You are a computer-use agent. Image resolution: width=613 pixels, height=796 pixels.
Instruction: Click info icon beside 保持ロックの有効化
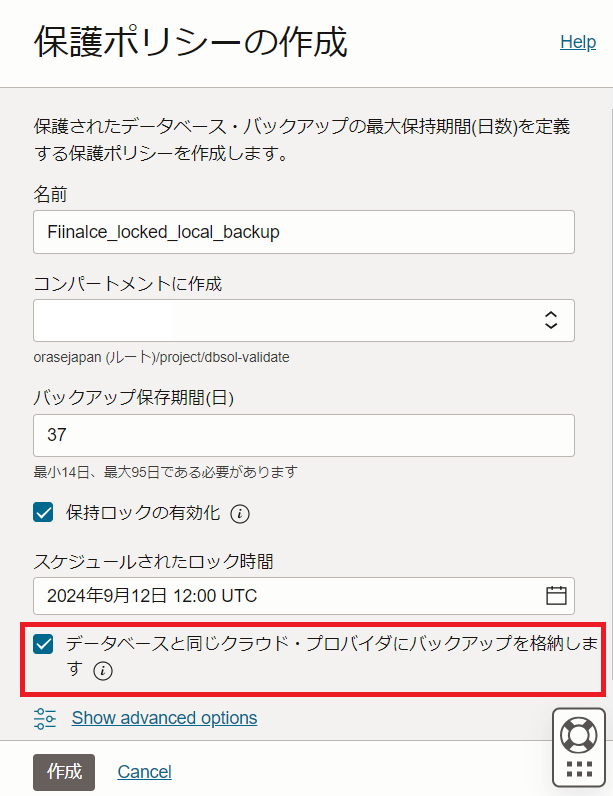click(240, 514)
